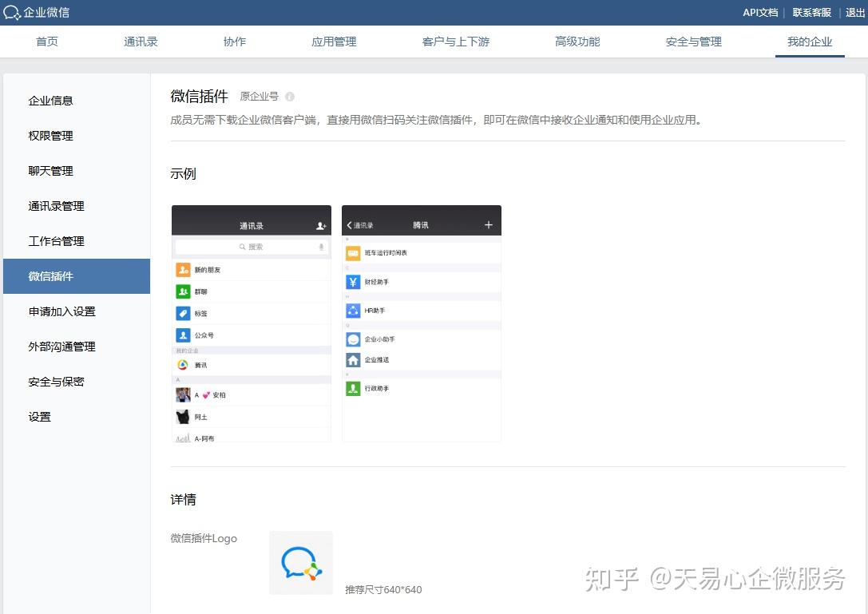Click the 详情 heading
This screenshot has width=868, height=614.
coord(183,499)
